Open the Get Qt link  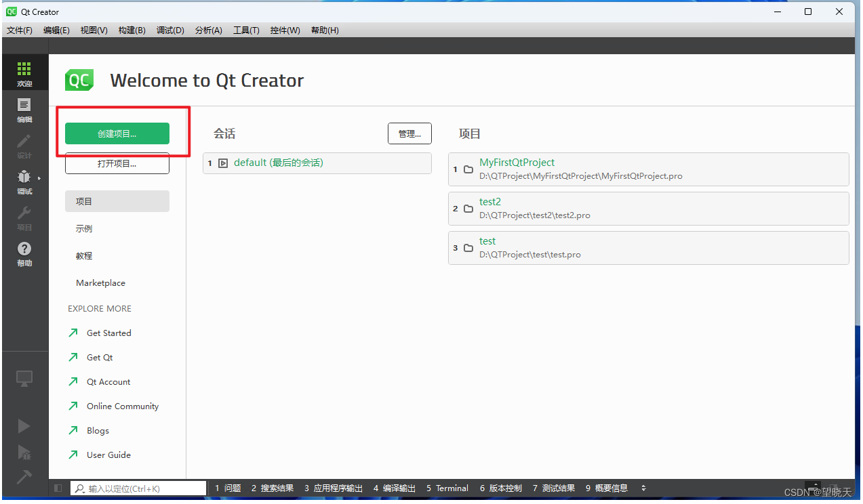(100, 357)
